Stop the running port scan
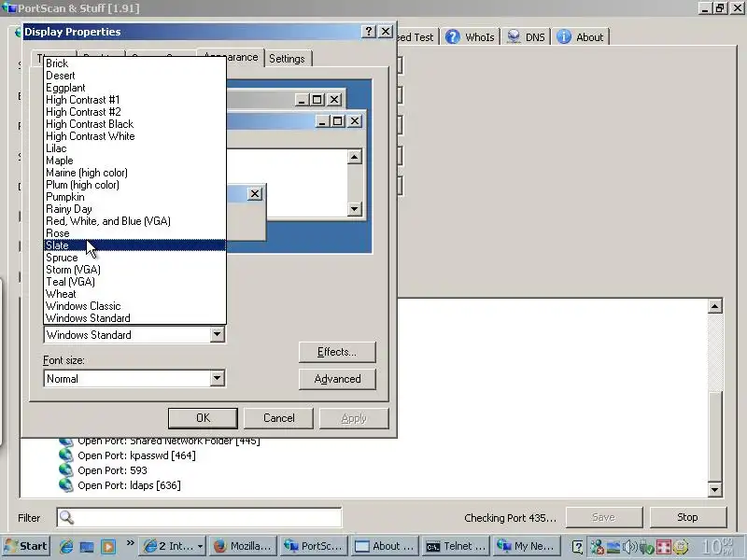The image size is (747, 560). click(688, 517)
